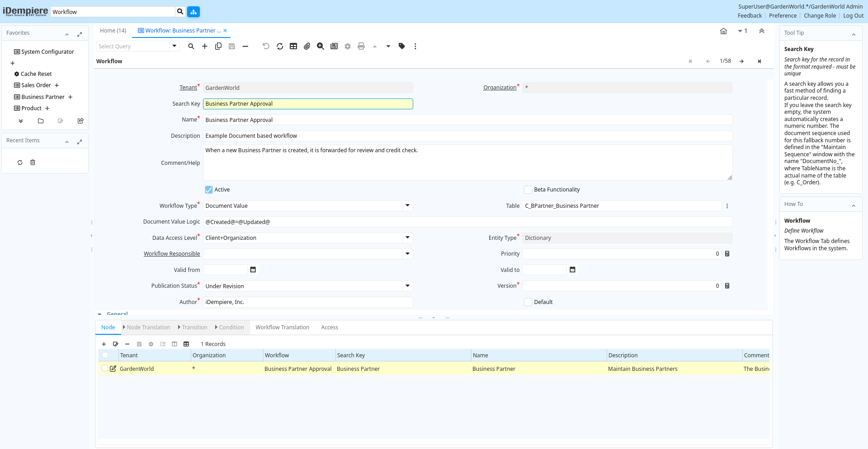Click into the Description input field

[x=467, y=136]
